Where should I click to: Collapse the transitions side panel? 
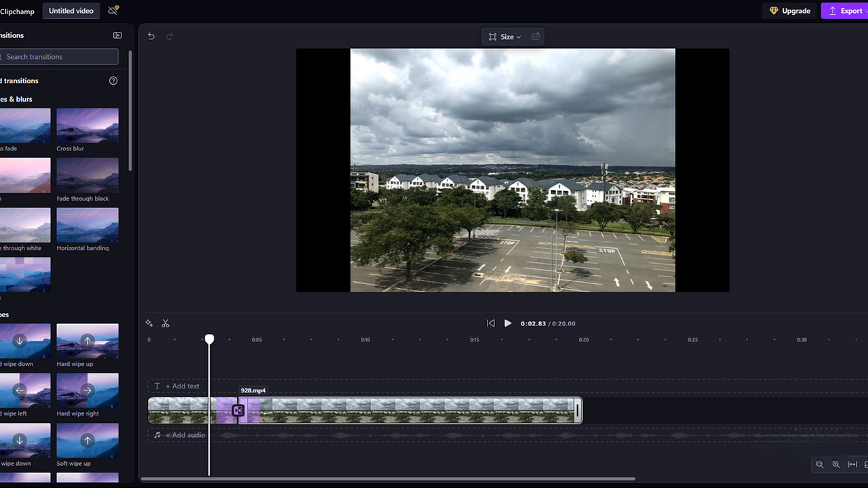coord(117,35)
